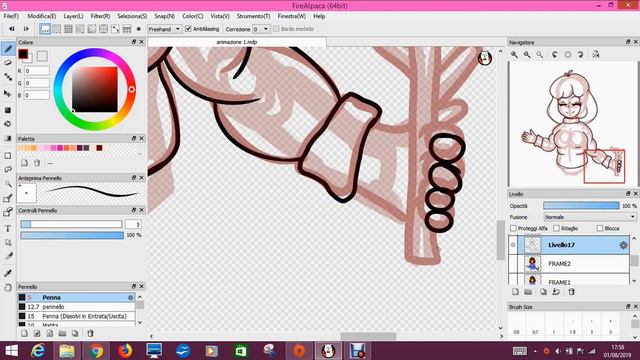Screen dimensions: 640x360
Task: Zoom in on Navigator panel
Action: 514,54
